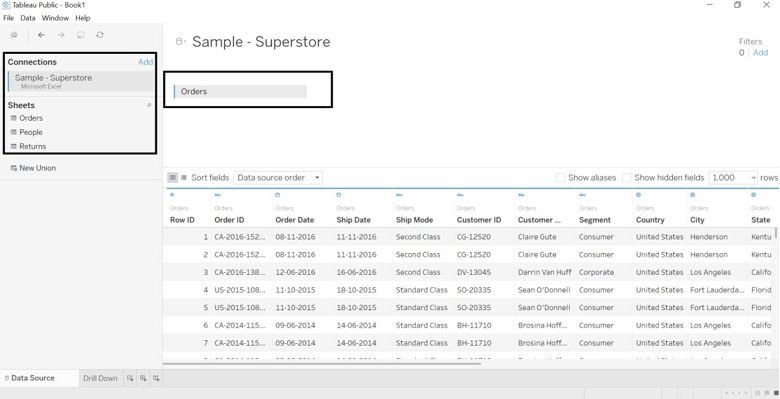The width and height of the screenshot is (780, 399).
Task: Click the City globe type icon
Action: point(692,195)
